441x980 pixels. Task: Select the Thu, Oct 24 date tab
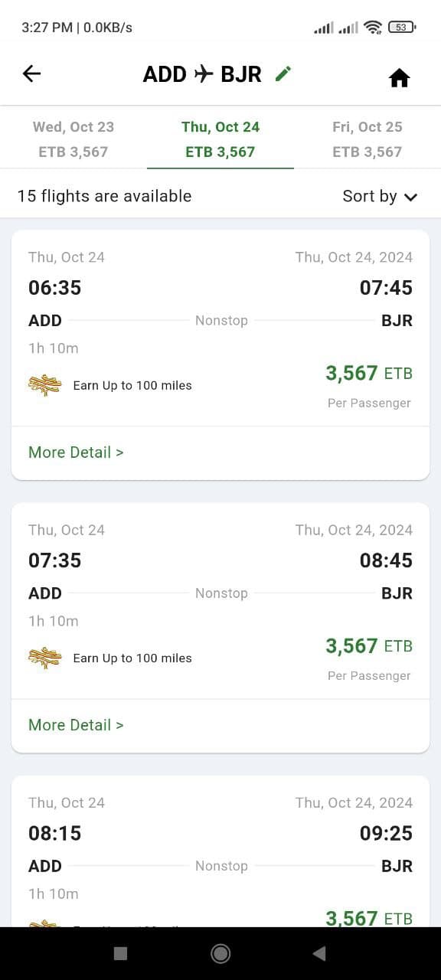220,139
